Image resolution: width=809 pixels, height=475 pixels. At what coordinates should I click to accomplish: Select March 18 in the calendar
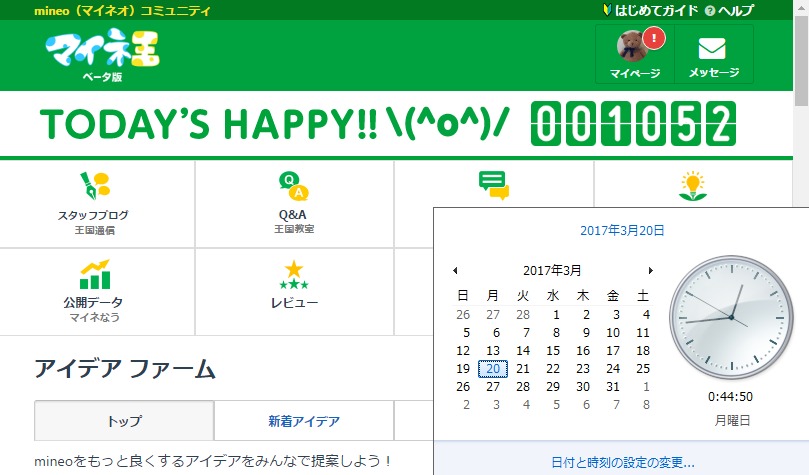(x=643, y=351)
